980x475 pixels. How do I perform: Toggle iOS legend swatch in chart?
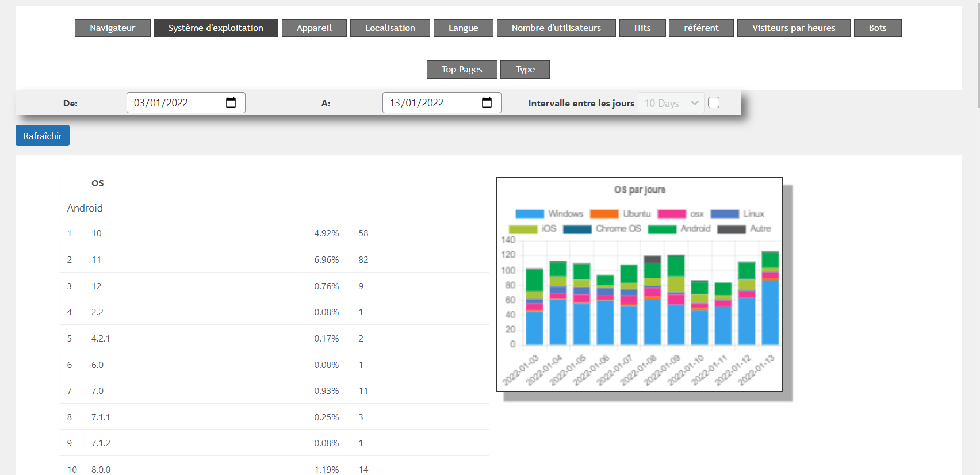coord(523,229)
